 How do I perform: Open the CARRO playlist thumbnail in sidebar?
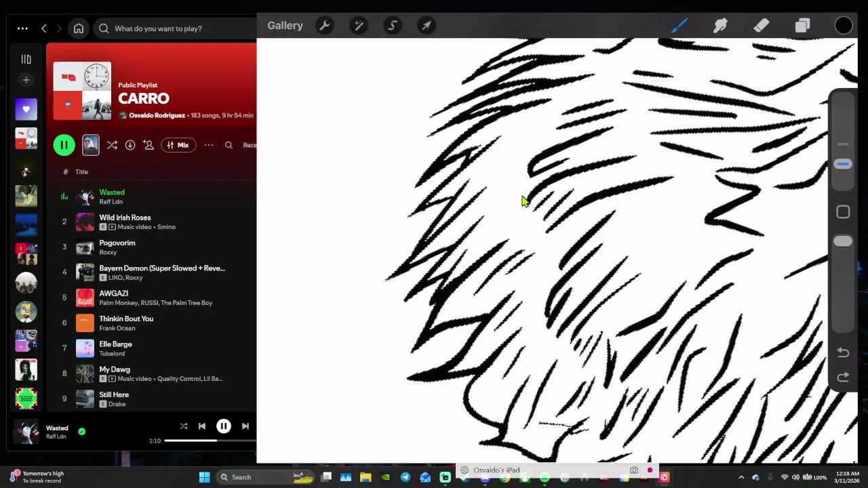26,138
